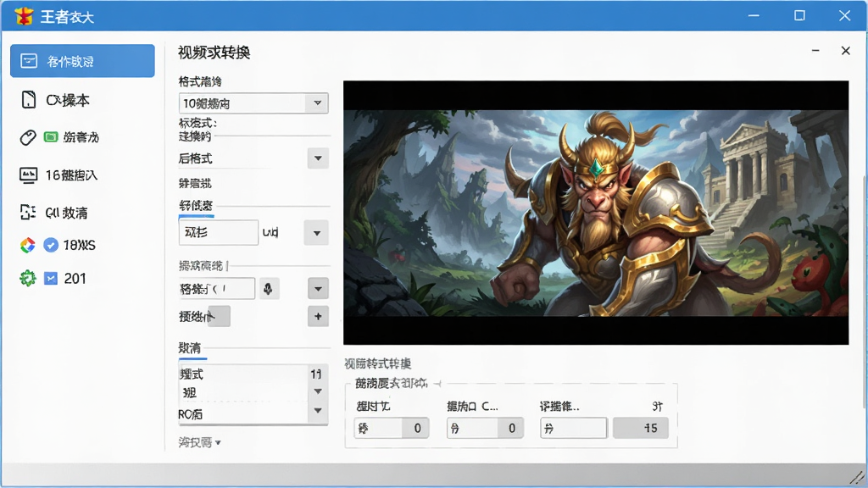This screenshot has width=868, height=488.
Task: Select the RC row text in the list
Action: click(x=191, y=414)
